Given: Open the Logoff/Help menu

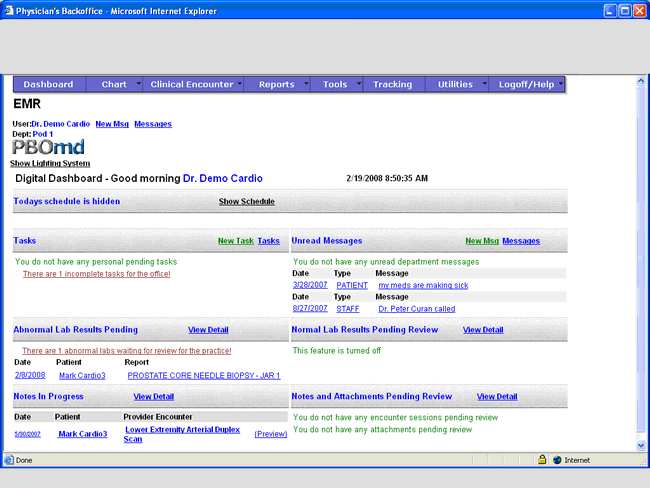Looking at the screenshot, I should tap(526, 85).
